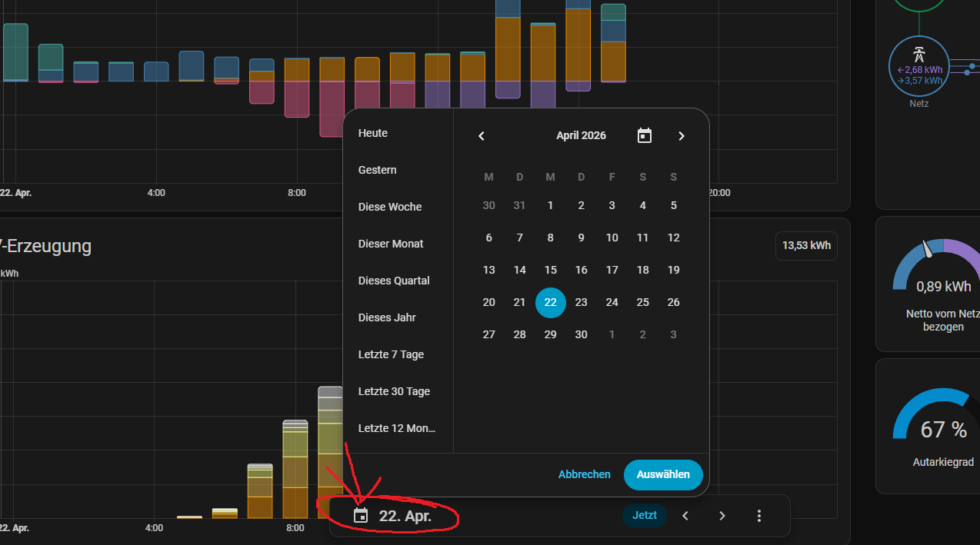Open the date picker calendar icon beside 22. Apr.
Viewport: 980px width, 545px height.
tap(361, 516)
